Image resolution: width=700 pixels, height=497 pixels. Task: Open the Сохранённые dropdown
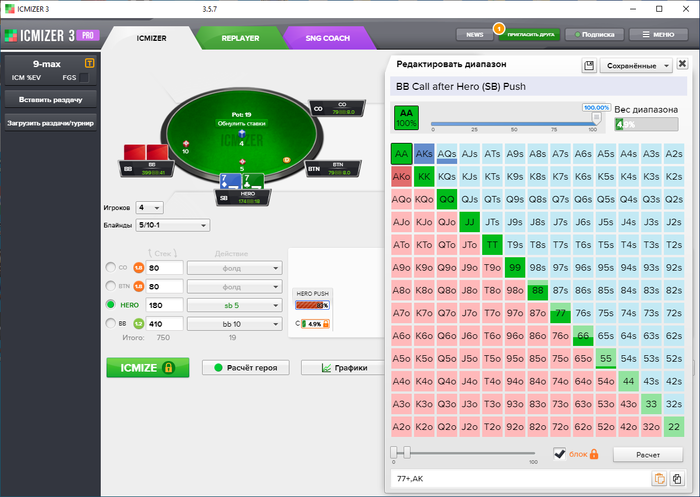point(636,66)
